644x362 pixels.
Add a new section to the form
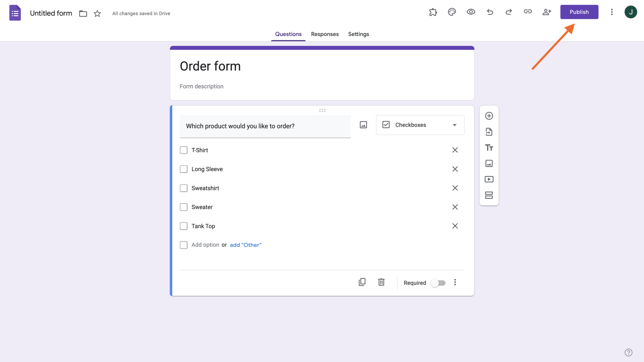click(x=489, y=195)
